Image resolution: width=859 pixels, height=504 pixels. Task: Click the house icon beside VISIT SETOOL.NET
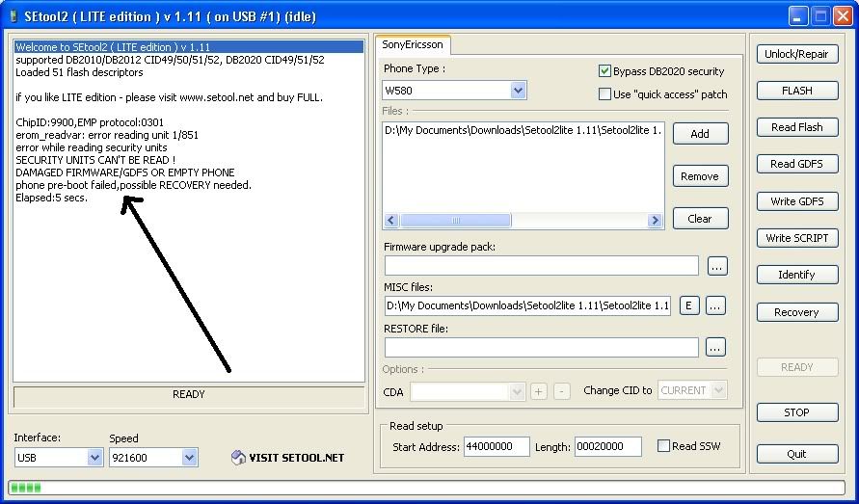[x=238, y=458]
